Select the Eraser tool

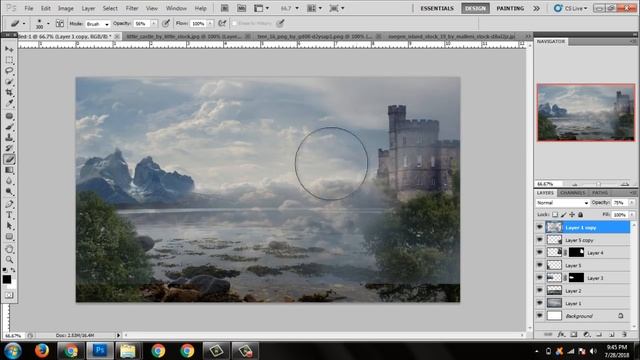(x=9, y=159)
